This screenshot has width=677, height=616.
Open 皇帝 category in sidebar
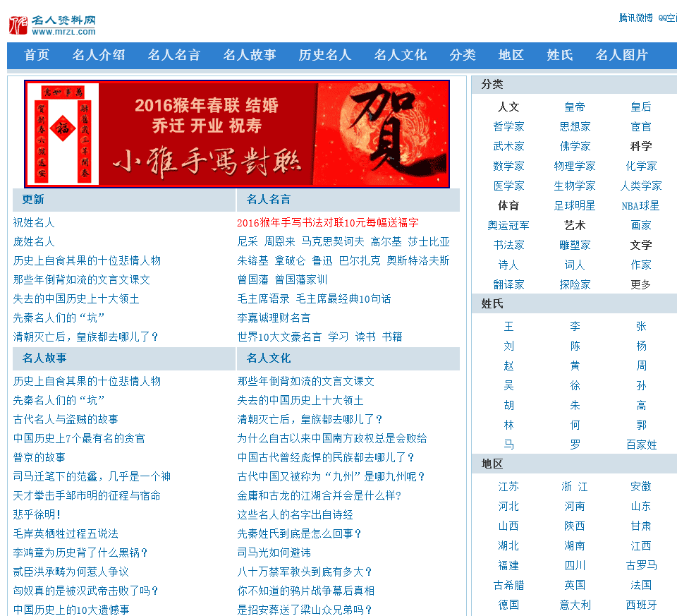pos(575,107)
